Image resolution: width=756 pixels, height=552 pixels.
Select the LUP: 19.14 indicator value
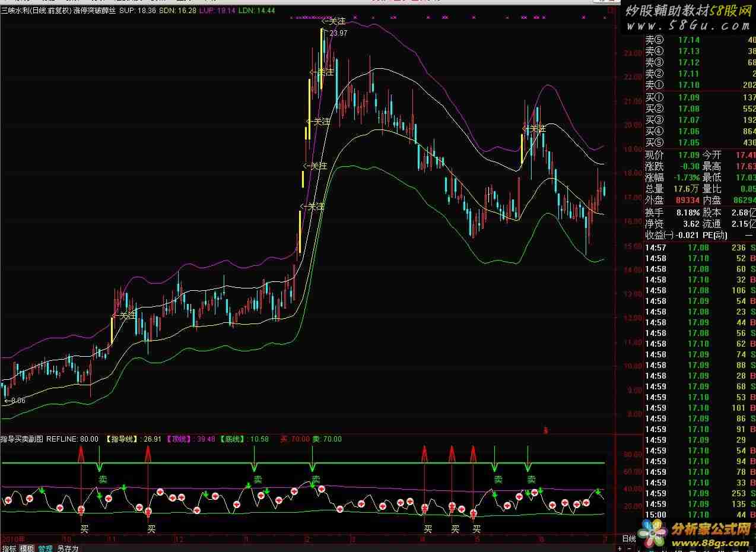pyautogui.click(x=217, y=11)
